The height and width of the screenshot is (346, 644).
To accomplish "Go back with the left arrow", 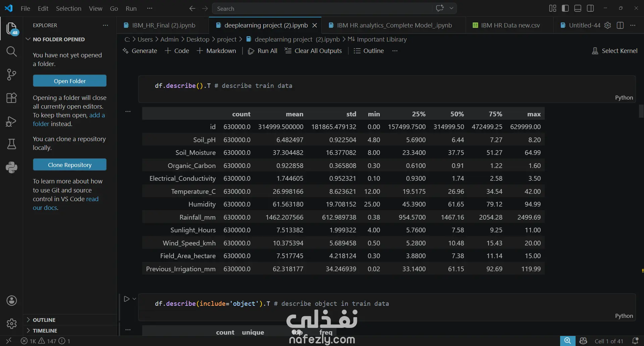I will [x=192, y=8].
